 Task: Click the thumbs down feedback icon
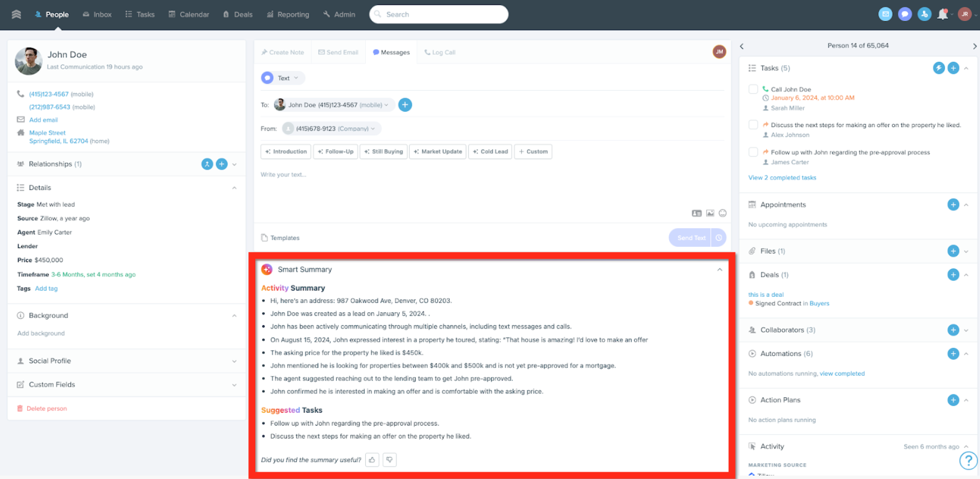click(390, 460)
